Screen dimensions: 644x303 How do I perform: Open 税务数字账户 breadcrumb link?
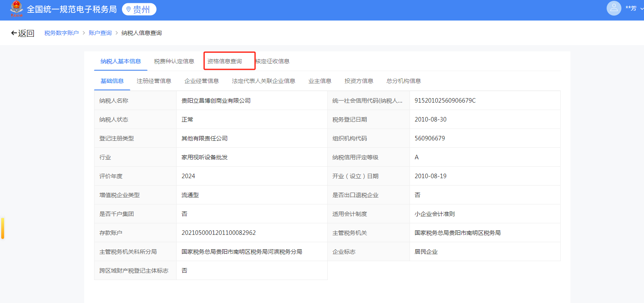point(62,33)
